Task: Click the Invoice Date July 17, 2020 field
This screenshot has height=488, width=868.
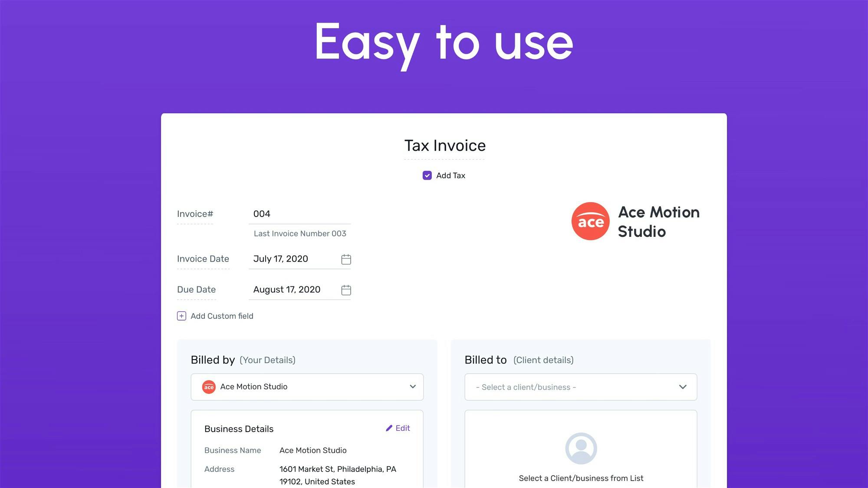Action: 286,259
